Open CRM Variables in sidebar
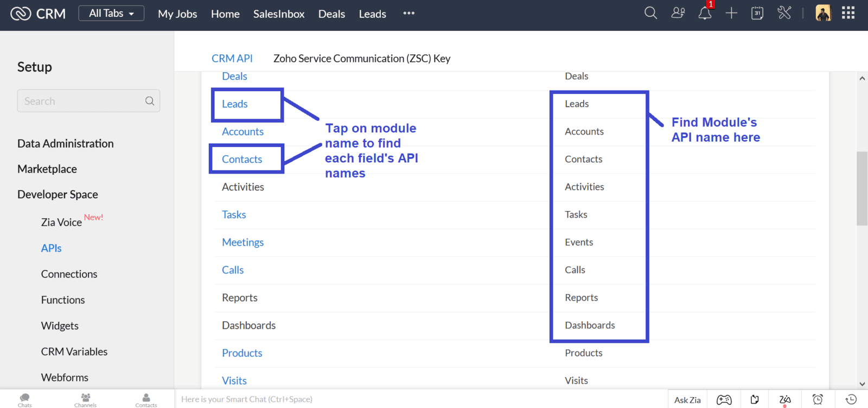This screenshot has height=408, width=868. coord(74,352)
